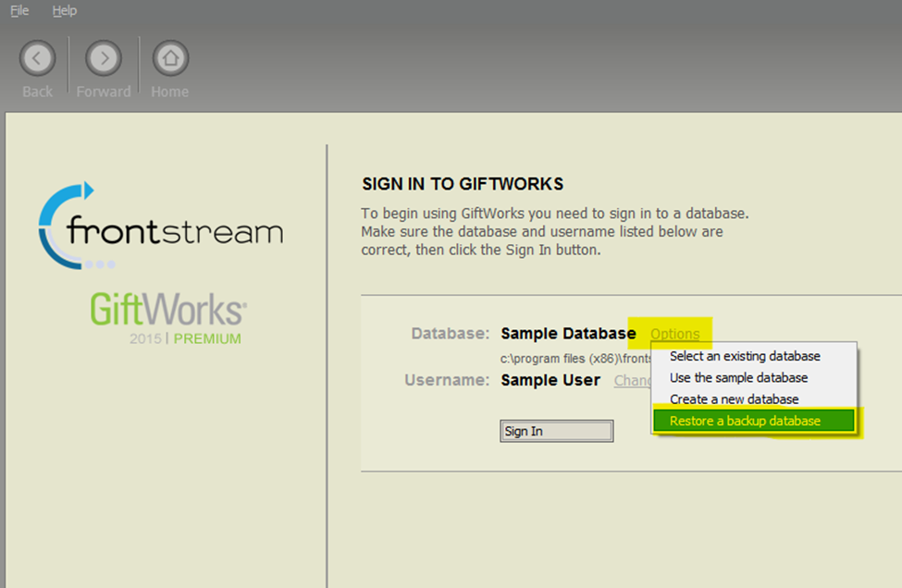Click the Back arrow icon
The image size is (902, 588).
pos(37,58)
